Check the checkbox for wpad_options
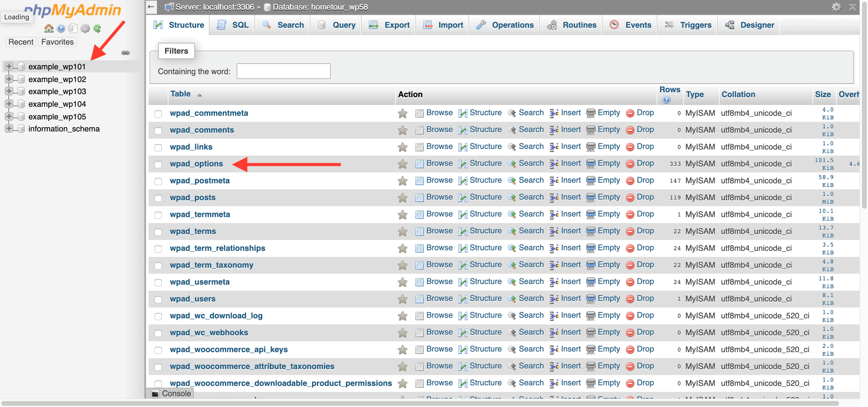 (x=158, y=165)
